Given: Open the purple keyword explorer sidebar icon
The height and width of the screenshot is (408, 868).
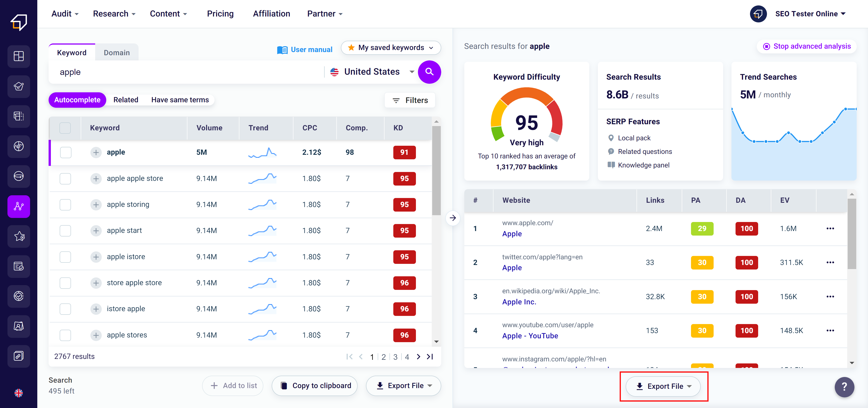Looking at the screenshot, I should pyautogui.click(x=19, y=206).
